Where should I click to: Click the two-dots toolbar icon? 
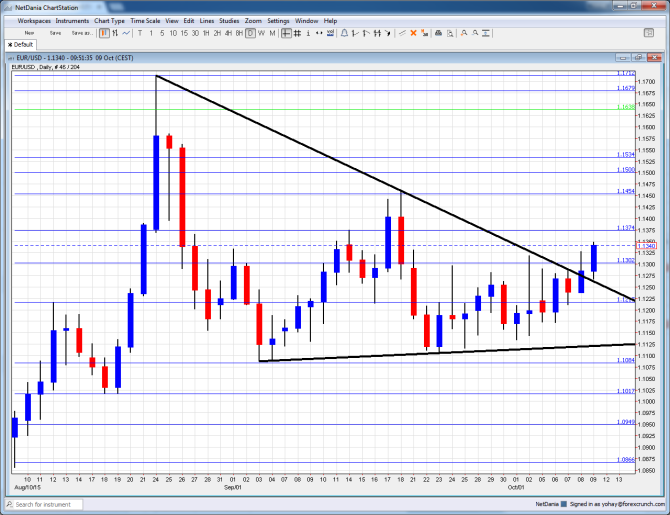pos(319,33)
